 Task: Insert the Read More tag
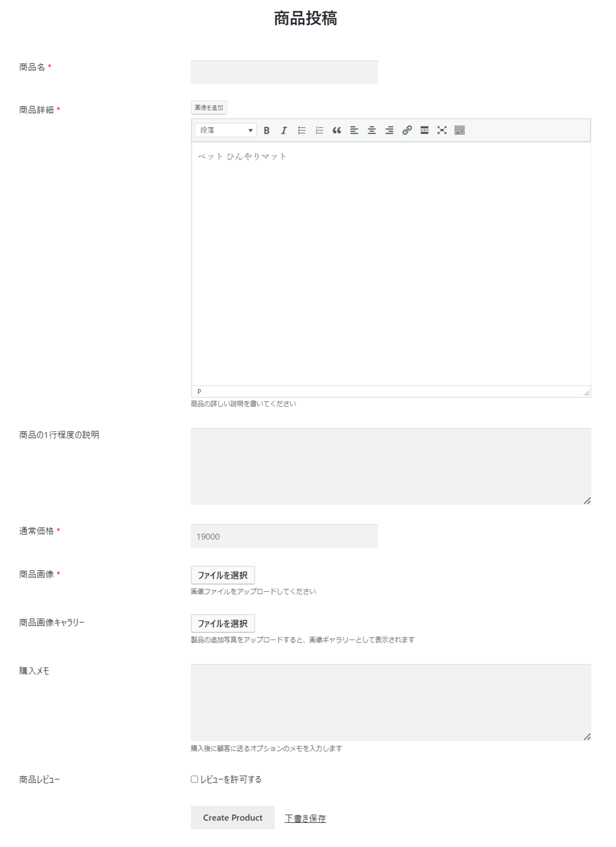(x=425, y=130)
